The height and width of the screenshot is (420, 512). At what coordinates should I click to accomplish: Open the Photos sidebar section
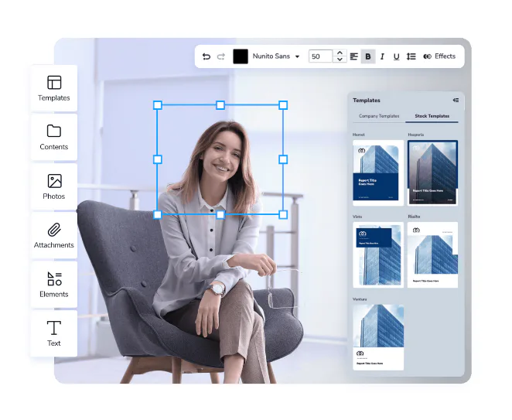(x=54, y=186)
